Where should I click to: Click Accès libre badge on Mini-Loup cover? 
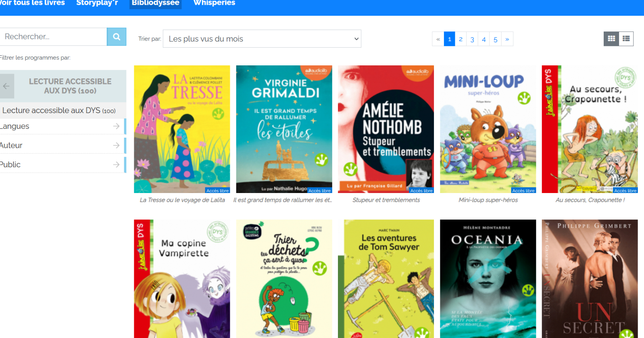tap(523, 191)
